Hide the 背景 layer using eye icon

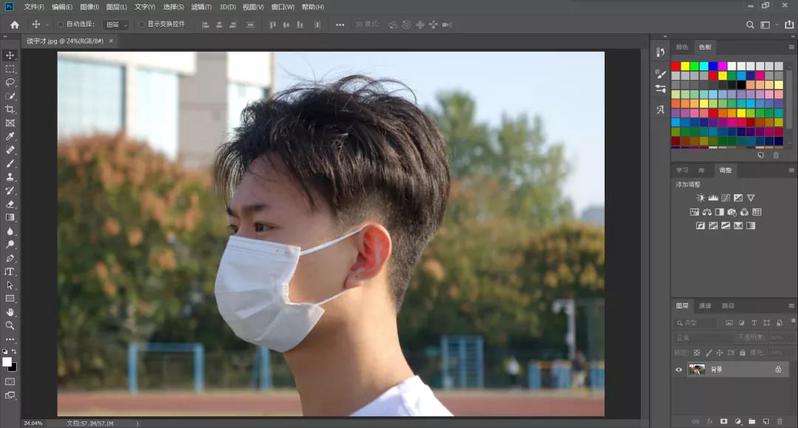[x=679, y=369]
